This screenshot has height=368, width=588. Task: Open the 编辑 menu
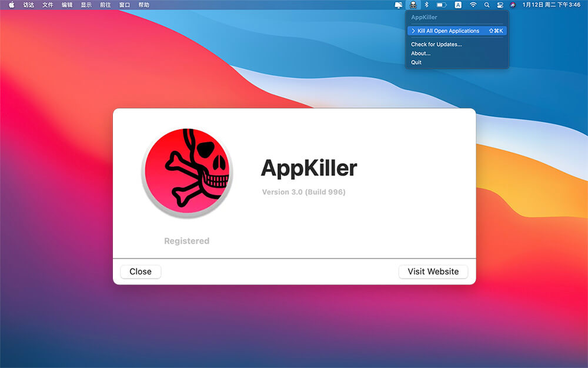coord(67,5)
